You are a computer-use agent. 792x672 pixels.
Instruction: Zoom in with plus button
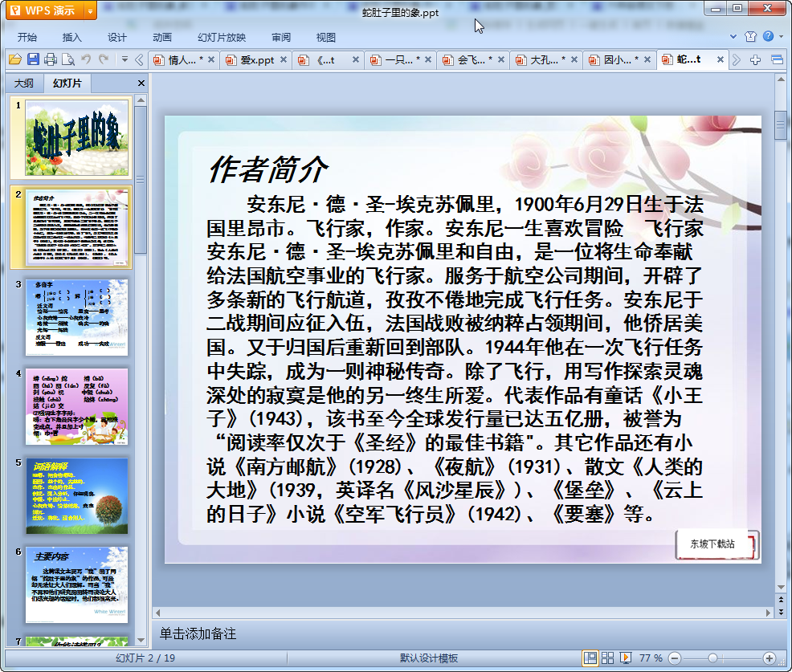coord(770,658)
